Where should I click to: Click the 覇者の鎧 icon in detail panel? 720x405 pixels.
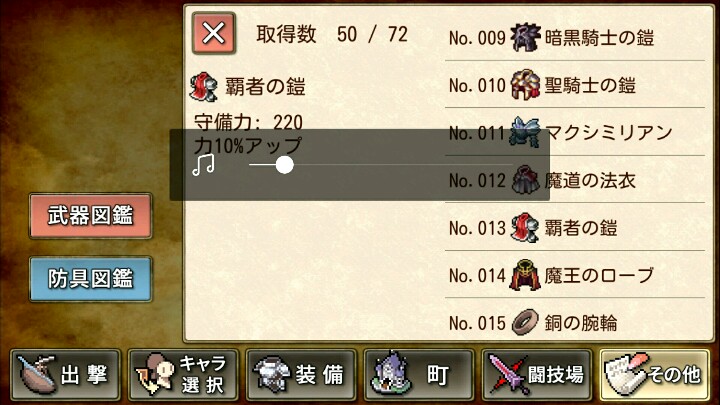pyautogui.click(x=203, y=86)
